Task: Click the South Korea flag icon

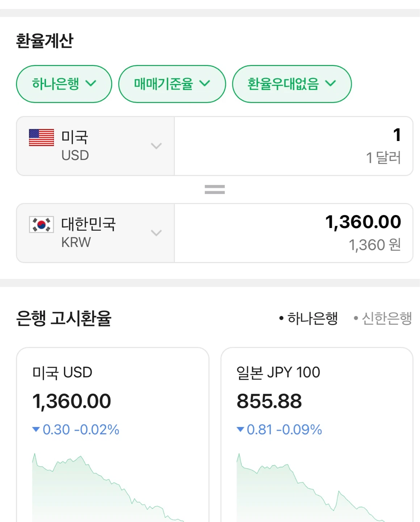Action: 41,224
